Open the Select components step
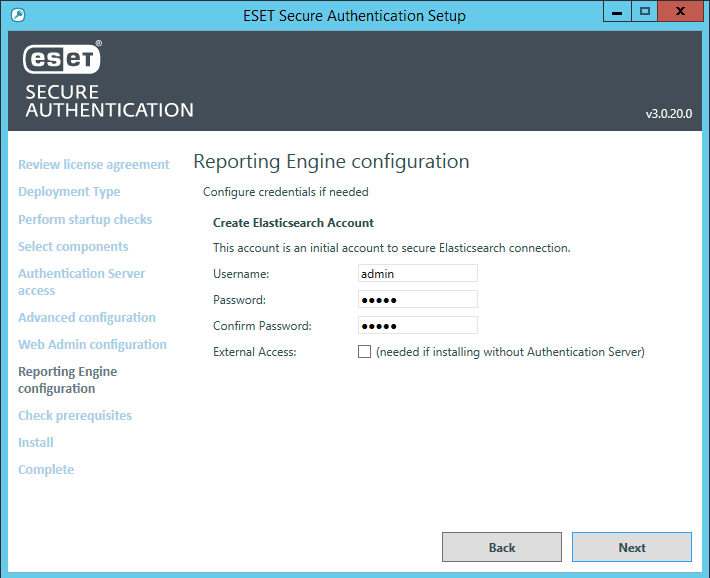The image size is (710, 578). [73, 246]
